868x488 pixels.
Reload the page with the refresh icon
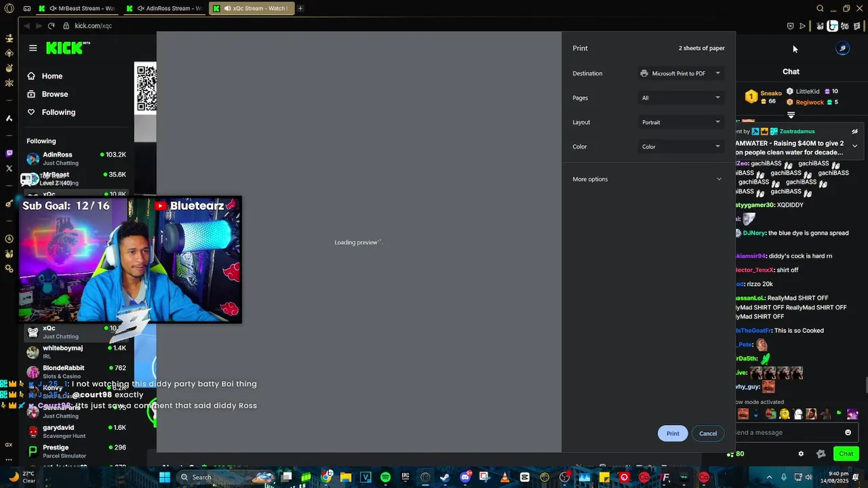[51, 26]
